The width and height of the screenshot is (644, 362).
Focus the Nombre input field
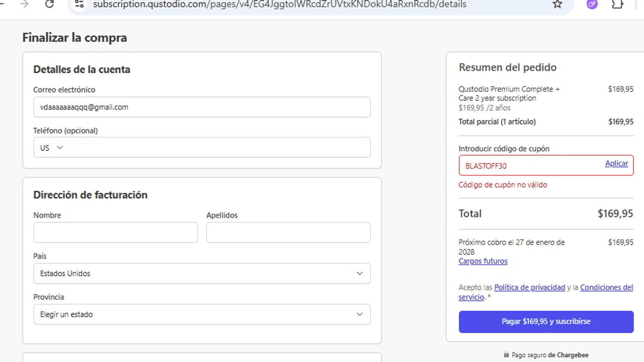(115, 232)
